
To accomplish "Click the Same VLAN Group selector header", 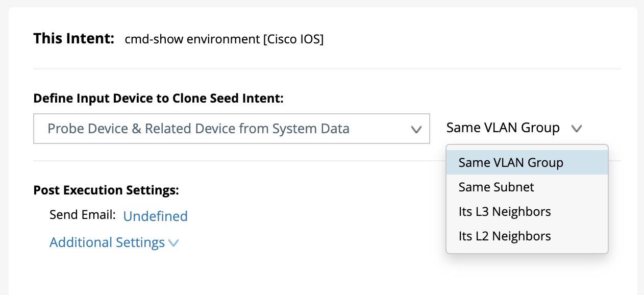I will pos(503,128).
